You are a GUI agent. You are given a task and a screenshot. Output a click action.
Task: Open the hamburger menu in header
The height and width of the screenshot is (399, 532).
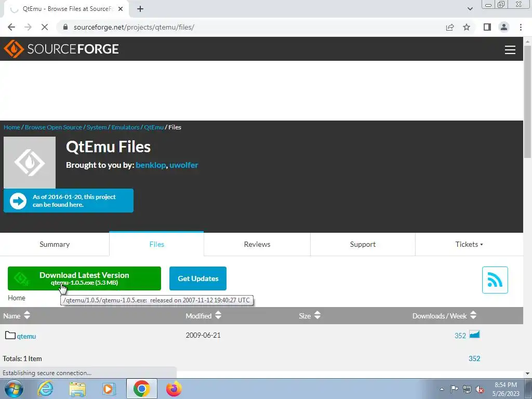tap(510, 50)
